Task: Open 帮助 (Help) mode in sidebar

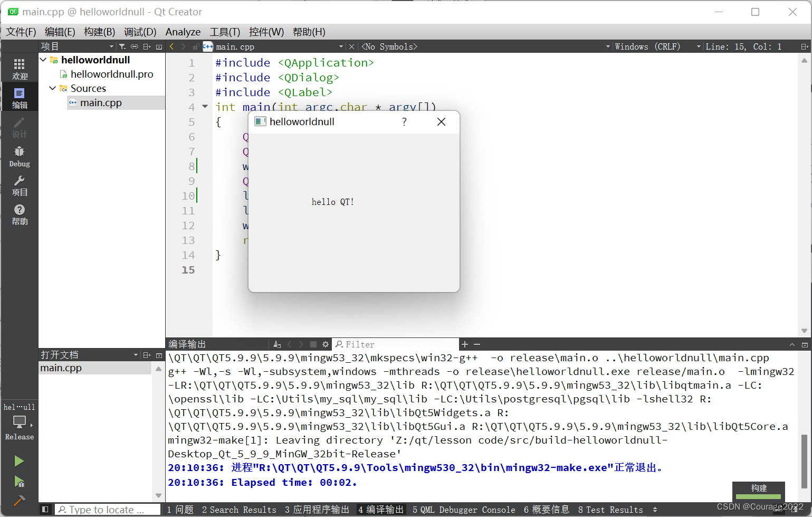Action: [x=20, y=214]
